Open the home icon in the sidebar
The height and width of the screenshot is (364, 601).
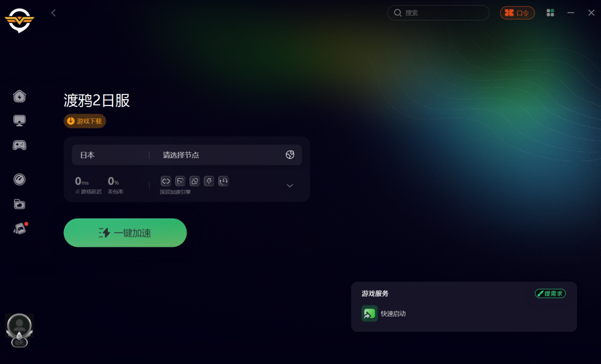point(19,96)
